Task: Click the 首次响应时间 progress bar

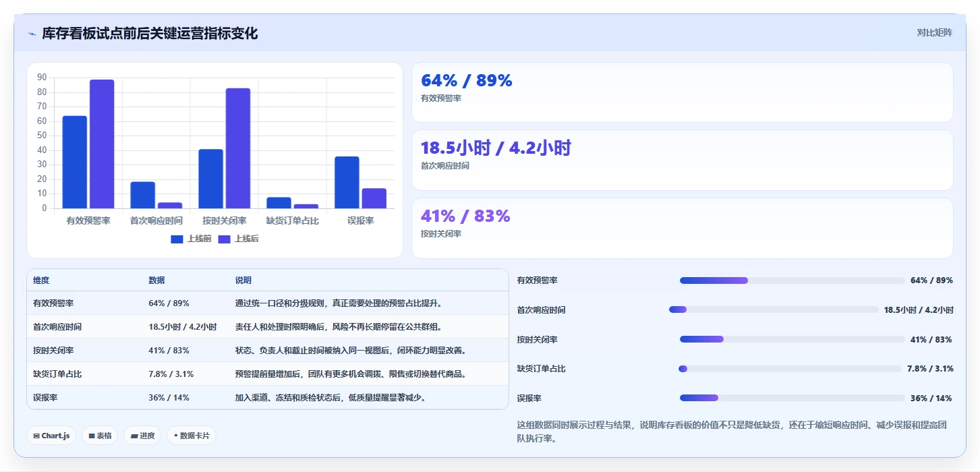Action: (x=774, y=309)
